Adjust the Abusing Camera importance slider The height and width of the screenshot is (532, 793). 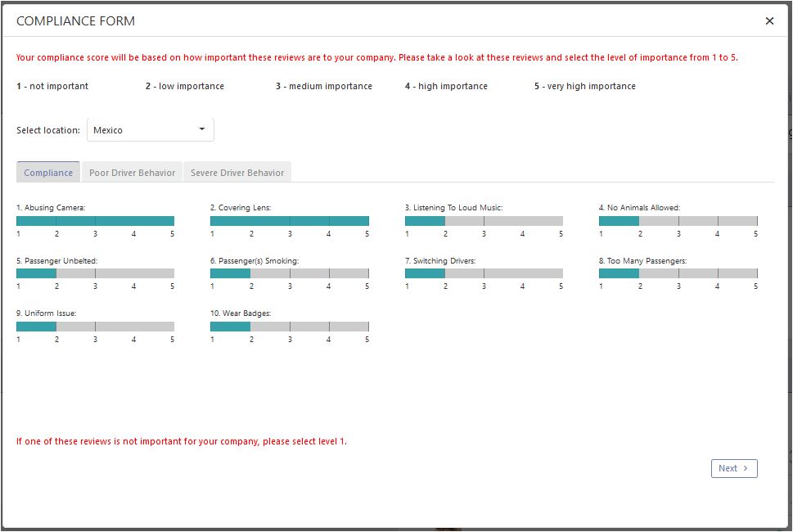95,221
